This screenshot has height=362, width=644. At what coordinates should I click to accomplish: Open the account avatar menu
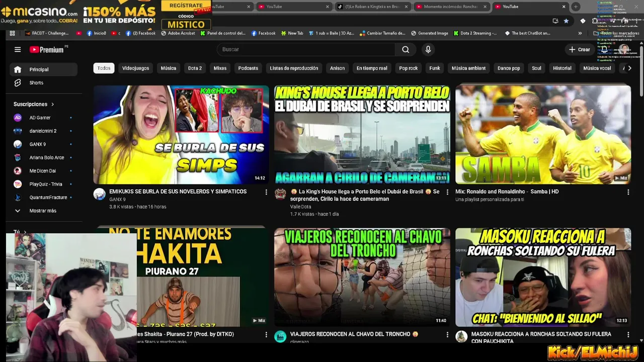tap(624, 49)
